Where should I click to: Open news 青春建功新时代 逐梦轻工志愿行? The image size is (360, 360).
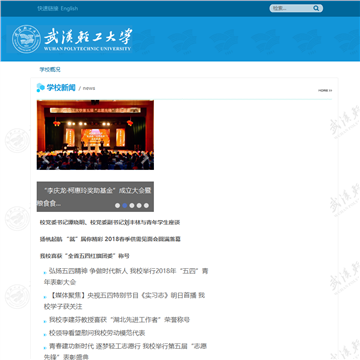click(x=125, y=351)
